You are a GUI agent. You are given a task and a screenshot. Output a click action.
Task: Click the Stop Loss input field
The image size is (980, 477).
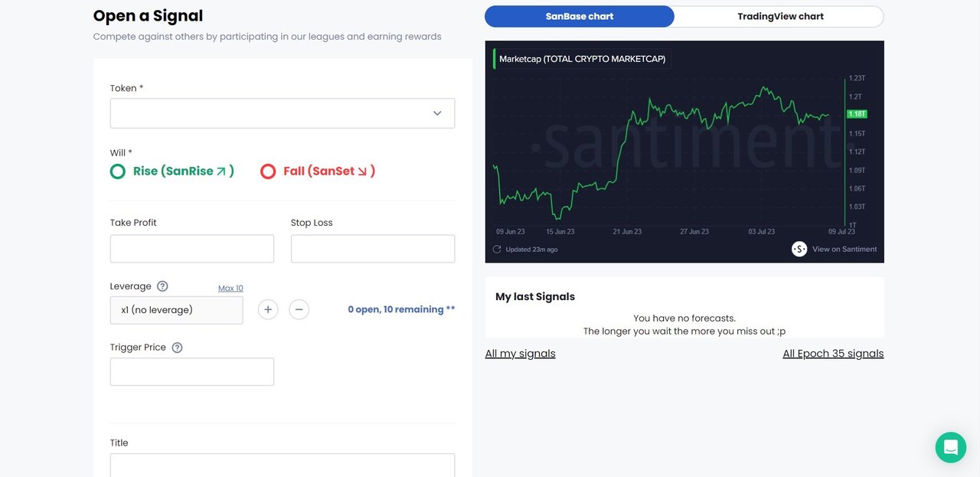coord(373,249)
